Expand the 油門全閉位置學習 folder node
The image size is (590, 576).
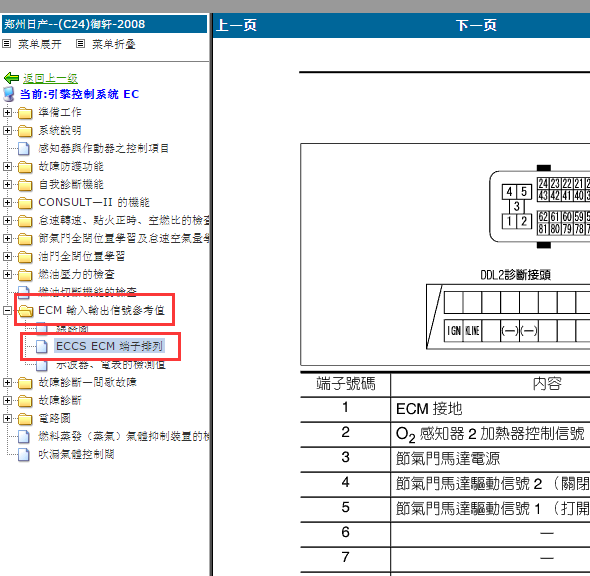tap(7, 257)
